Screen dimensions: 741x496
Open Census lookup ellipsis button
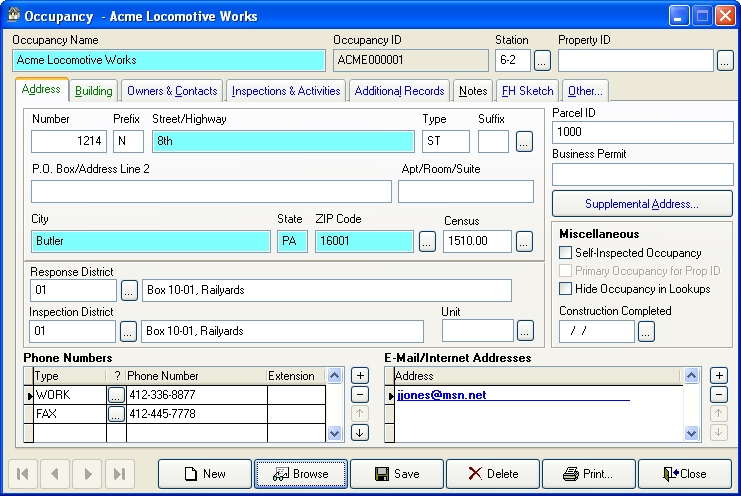(524, 241)
